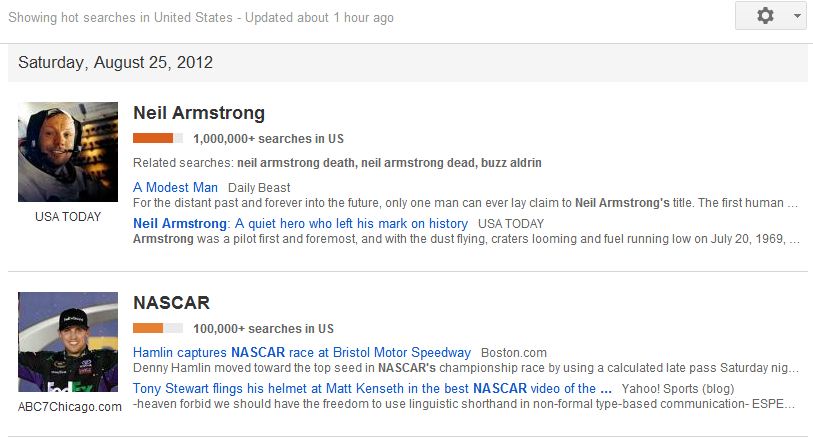
Task: Open 'Hamlin captures NASCAR race at Bristol' article
Action: click(302, 352)
